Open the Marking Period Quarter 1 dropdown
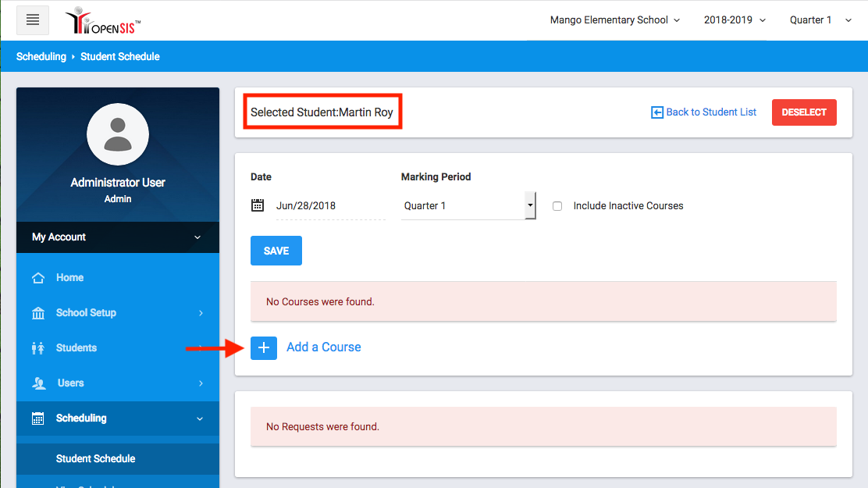The image size is (868, 488). (468, 206)
